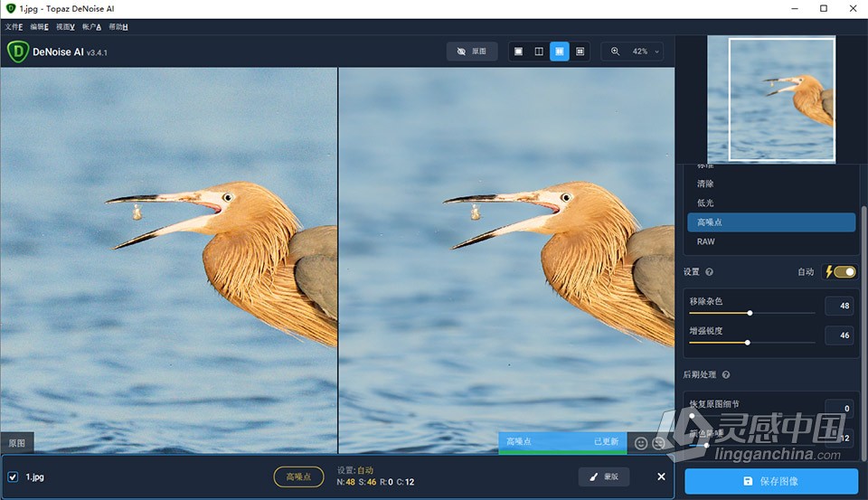Screen dimensions: 868x500
Task: Toggle the 1.jpg checkbox
Action: (x=13, y=476)
